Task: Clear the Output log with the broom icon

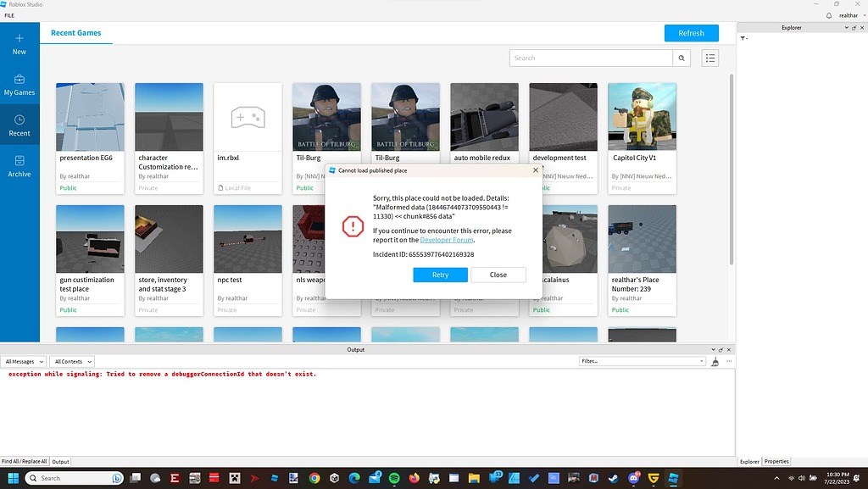Action: coord(715,361)
